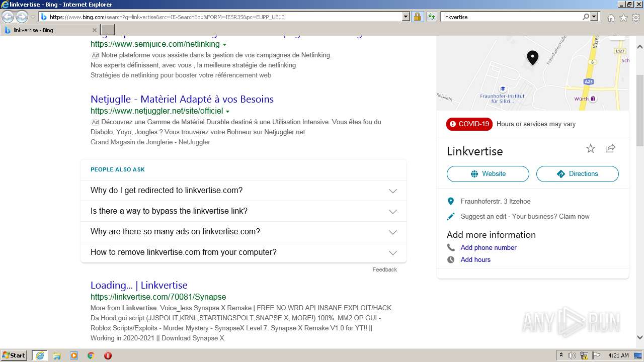644x362 pixels.
Task: Expand netjuggler.net ad URL dropdown arrow
Action: pos(227,111)
